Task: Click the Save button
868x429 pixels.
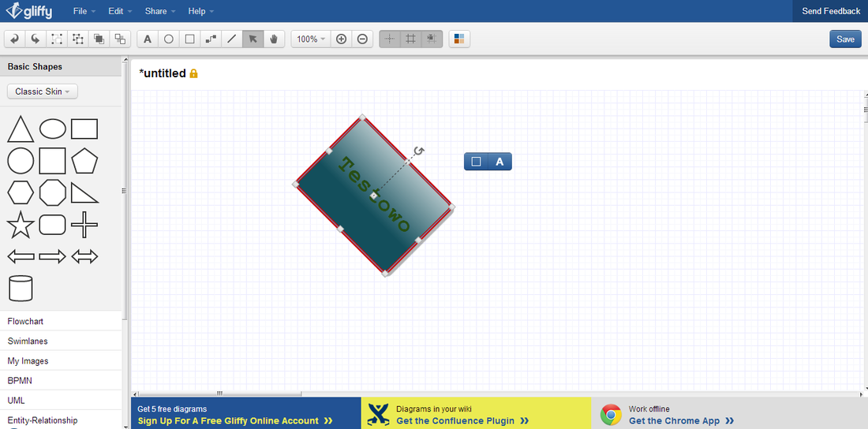Action: pyautogui.click(x=845, y=39)
